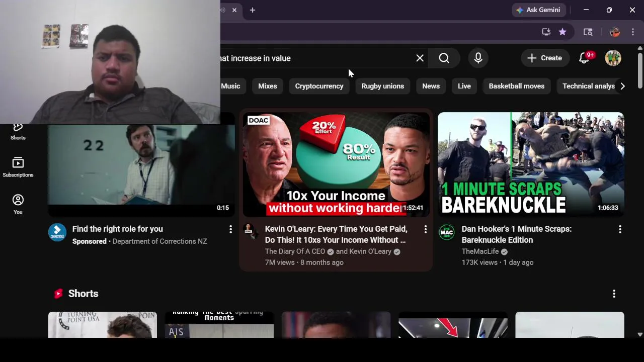Click the Ask Gemini button
Image resolution: width=644 pixels, height=362 pixels.
click(539, 10)
